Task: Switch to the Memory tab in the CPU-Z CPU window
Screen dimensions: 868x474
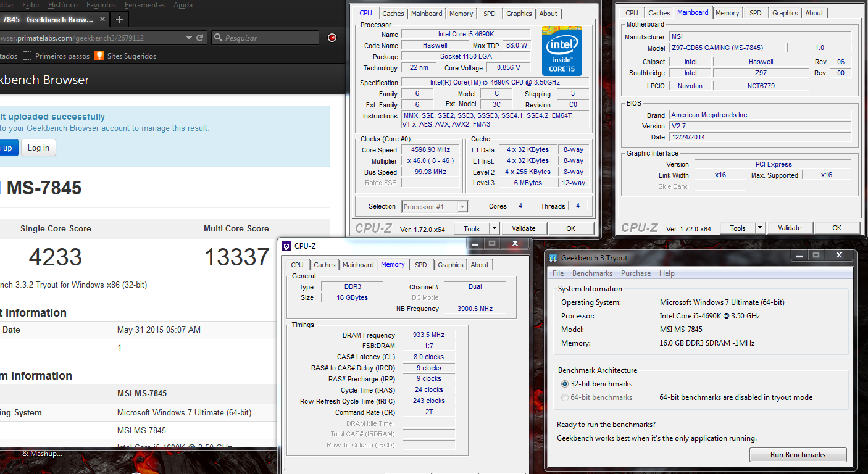Action: (461, 14)
